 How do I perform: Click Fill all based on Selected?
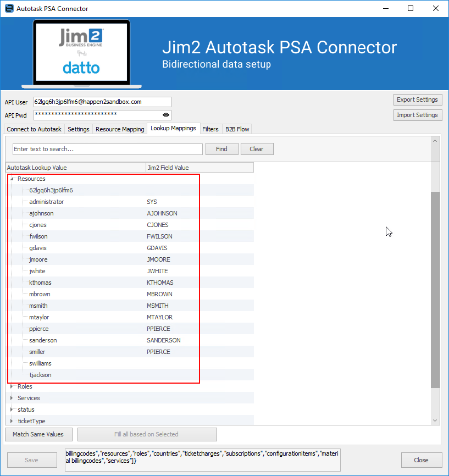147,434
